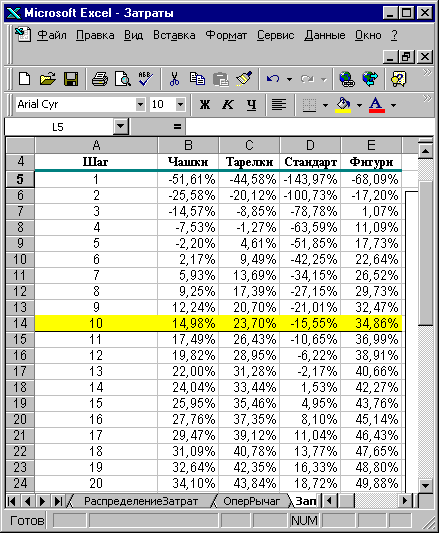Open the font size 10 dropdown
Image resolution: width=440 pixels, height=536 pixels.
[180, 104]
